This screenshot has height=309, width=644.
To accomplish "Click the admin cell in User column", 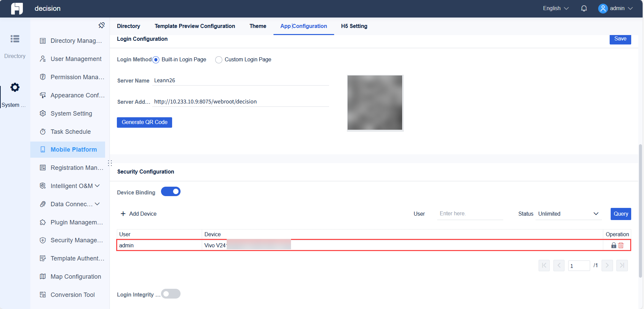I will coord(159,245).
